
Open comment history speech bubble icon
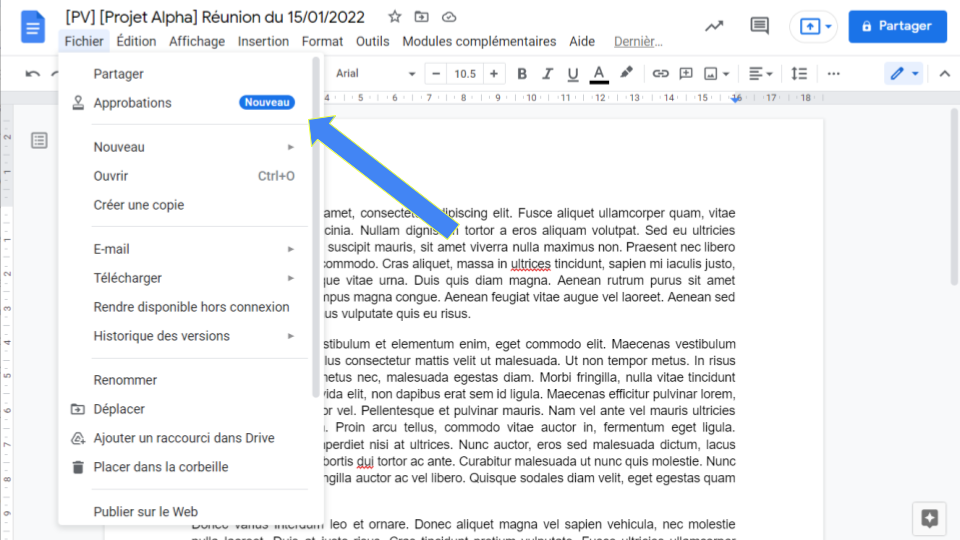[760, 26]
